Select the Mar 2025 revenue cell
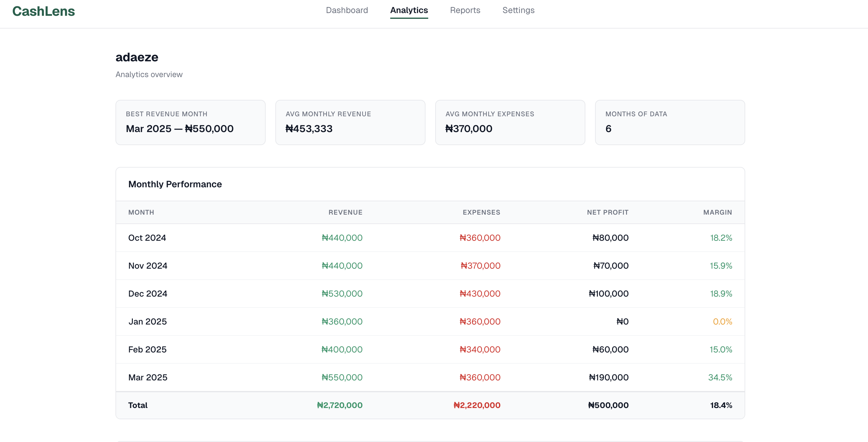This screenshot has height=442, width=868. [x=342, y=377]
